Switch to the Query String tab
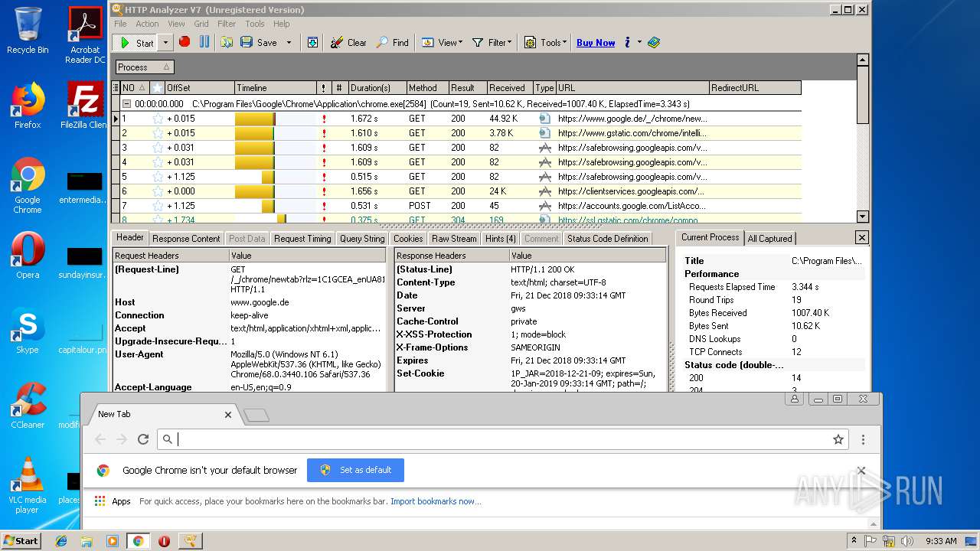Screen dimensions: 980x551 tap(362, 239)
